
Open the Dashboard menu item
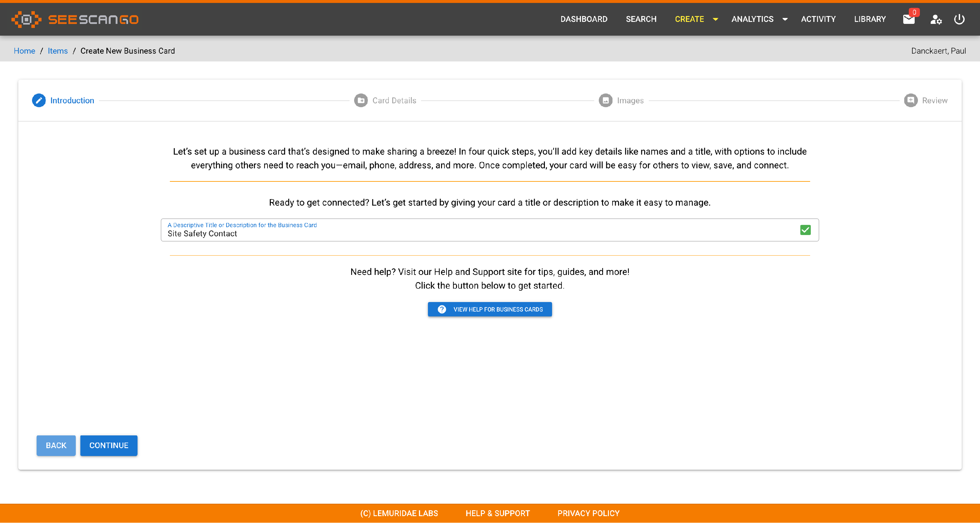583,19
